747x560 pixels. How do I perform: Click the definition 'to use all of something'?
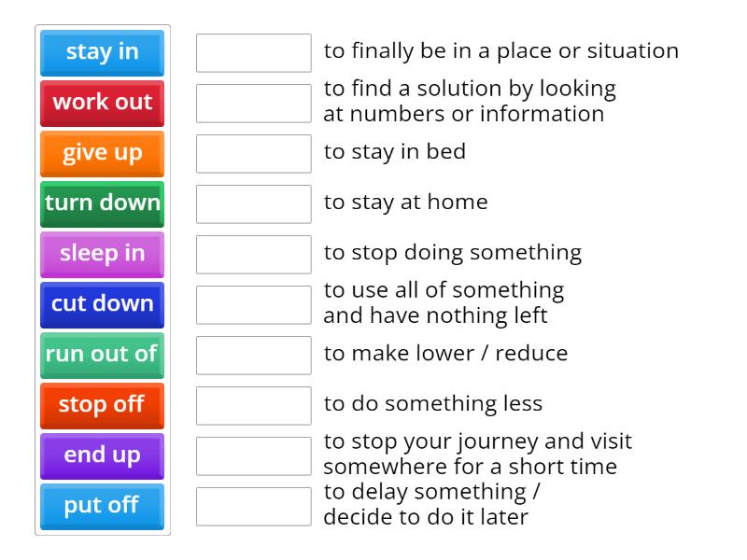tap(444, 302)
